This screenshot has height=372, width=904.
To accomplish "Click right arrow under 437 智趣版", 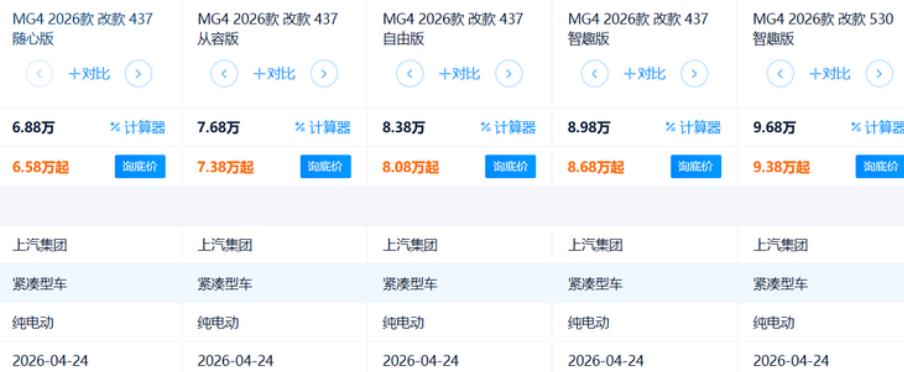I will (x=695, y=74).
